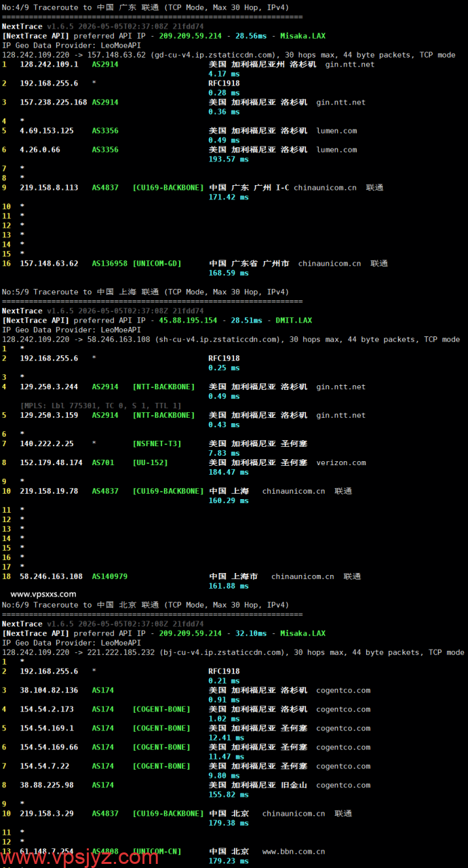Screen dimensions: 468x868
Task: Click the AS4808 number
Action: [x=105, y=852]
